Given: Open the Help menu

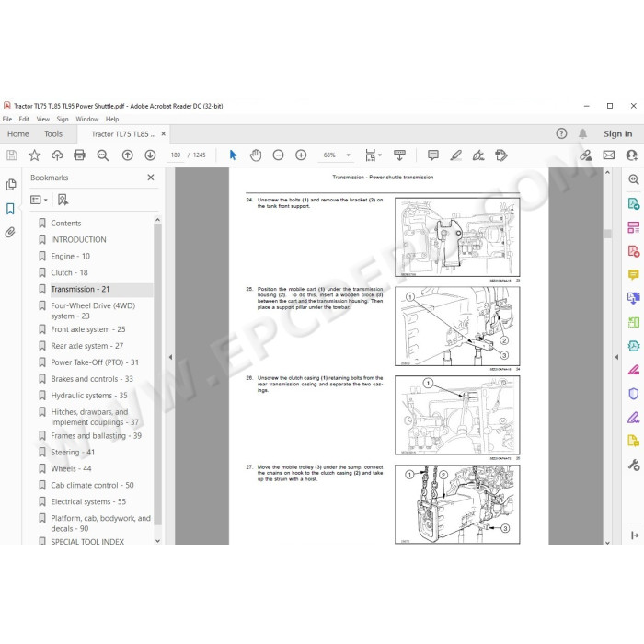Looking at the screenshot, I should [x=112, y=119].
